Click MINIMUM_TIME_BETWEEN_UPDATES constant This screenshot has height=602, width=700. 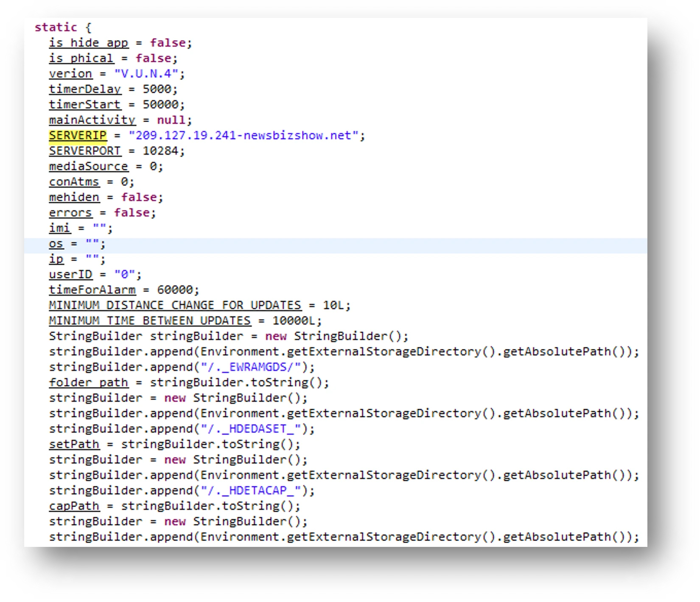click(150, 321)
